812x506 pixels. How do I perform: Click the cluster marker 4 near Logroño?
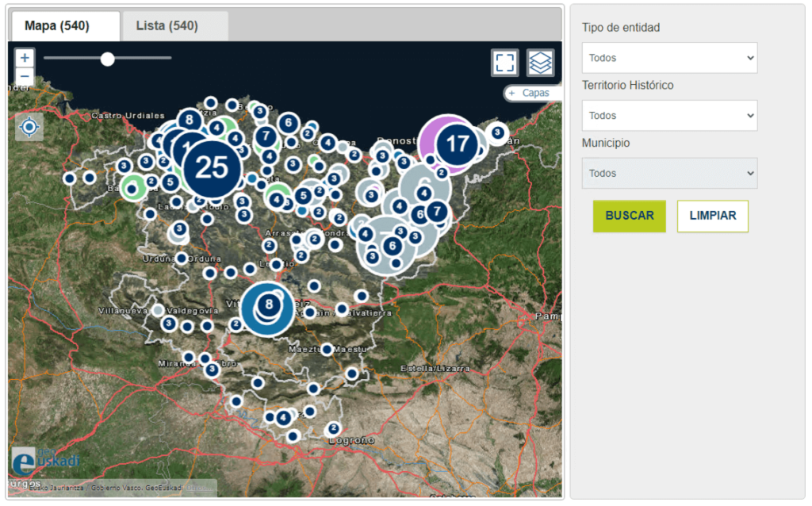pyautogui.click(x=283, y=418)
